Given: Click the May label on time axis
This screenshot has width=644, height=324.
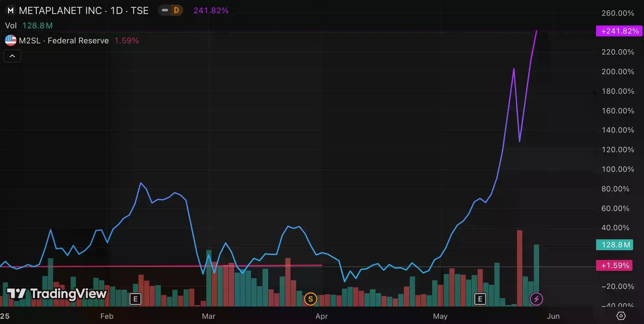Looking at the screenshot, I should pyautogui.click(x=440, y=316).
